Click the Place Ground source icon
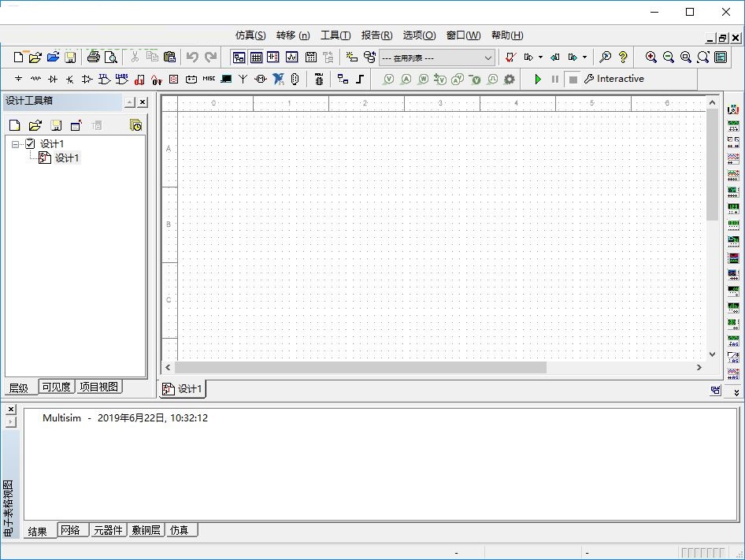The image size is (745, 560). [x=18, y=79]
